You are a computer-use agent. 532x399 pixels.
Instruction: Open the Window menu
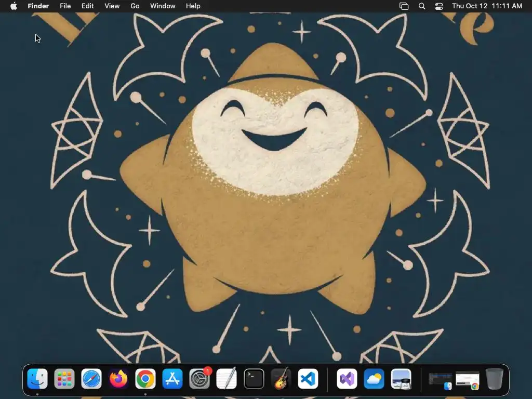(x=163, y=6)
